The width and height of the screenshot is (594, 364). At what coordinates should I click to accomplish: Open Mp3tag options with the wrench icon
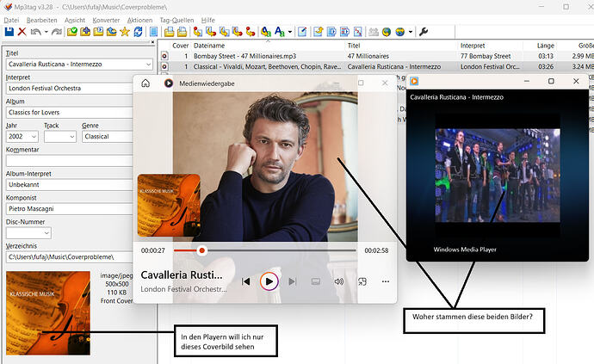[424, 32]
